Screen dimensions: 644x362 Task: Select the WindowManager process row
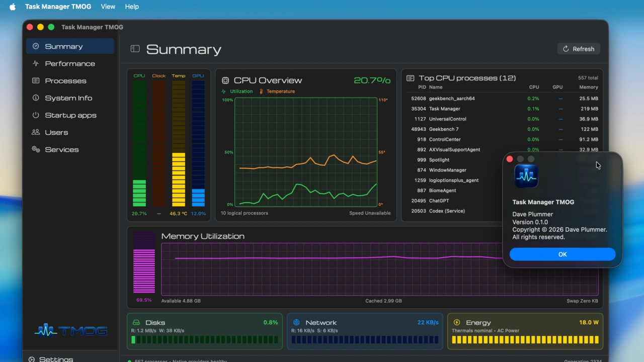[x=454, y=170]
